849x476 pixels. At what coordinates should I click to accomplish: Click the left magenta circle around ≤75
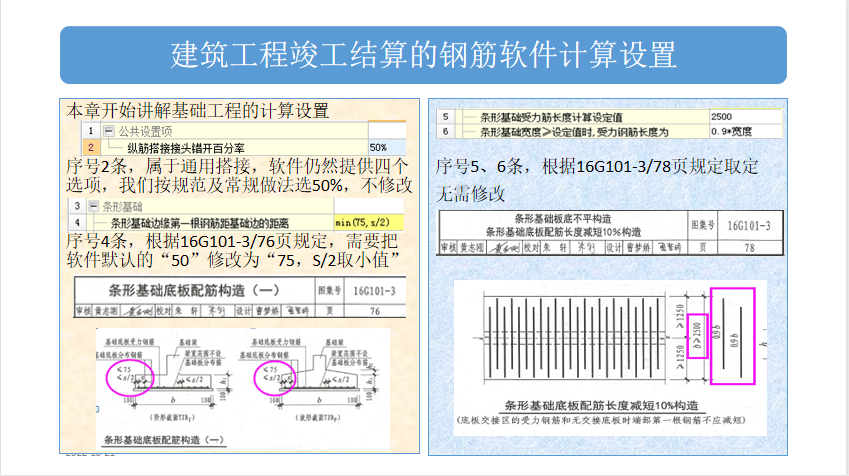(129, 375)
